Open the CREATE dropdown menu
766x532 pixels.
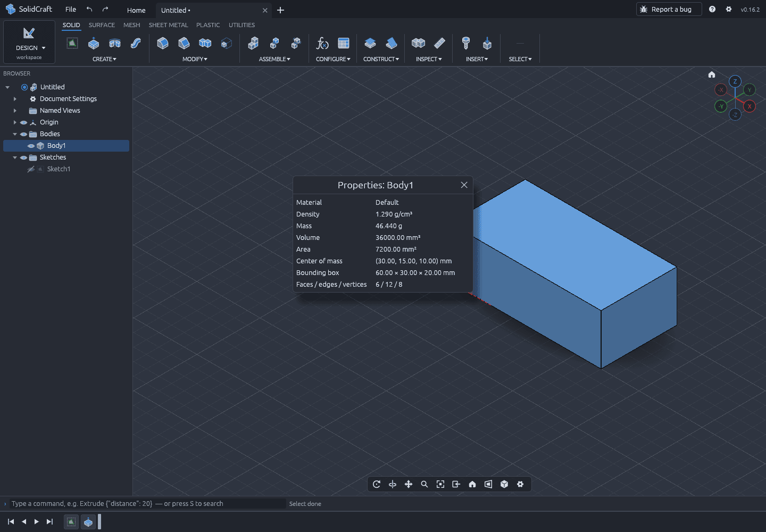click(104, 59)
